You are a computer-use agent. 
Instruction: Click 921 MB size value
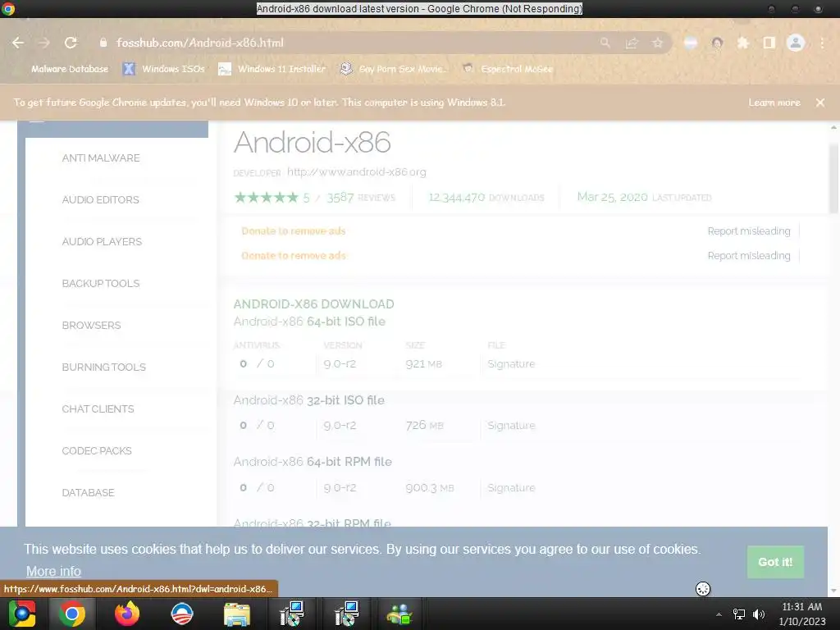coord(424,364)
